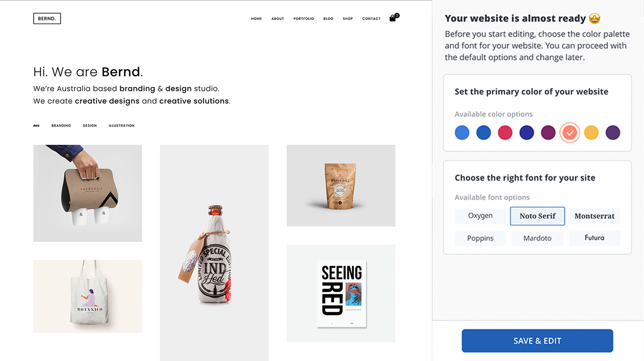This screenshot has height=361, width=644.
Task: Open the BLOG menu item
Action: pyautogui.click(x=328, y=18)
